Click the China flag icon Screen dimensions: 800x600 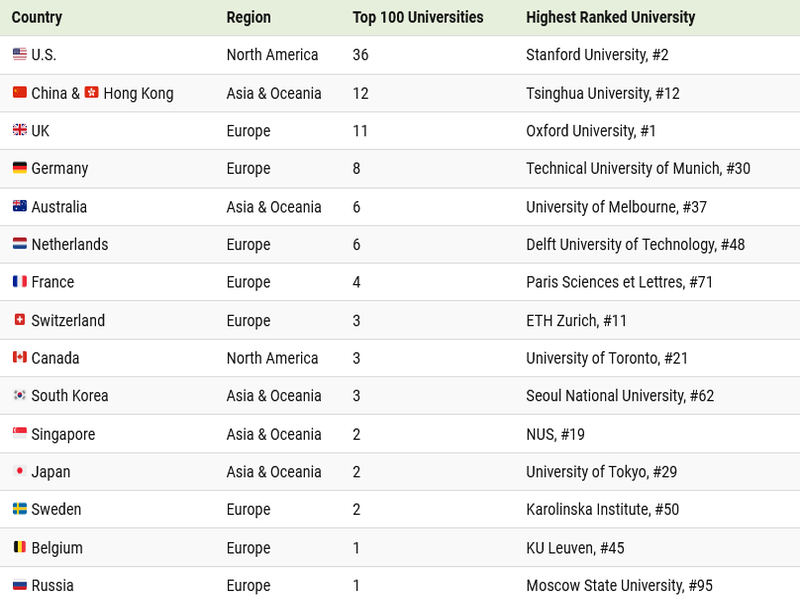pyautogui.click(x=19, y=92)
